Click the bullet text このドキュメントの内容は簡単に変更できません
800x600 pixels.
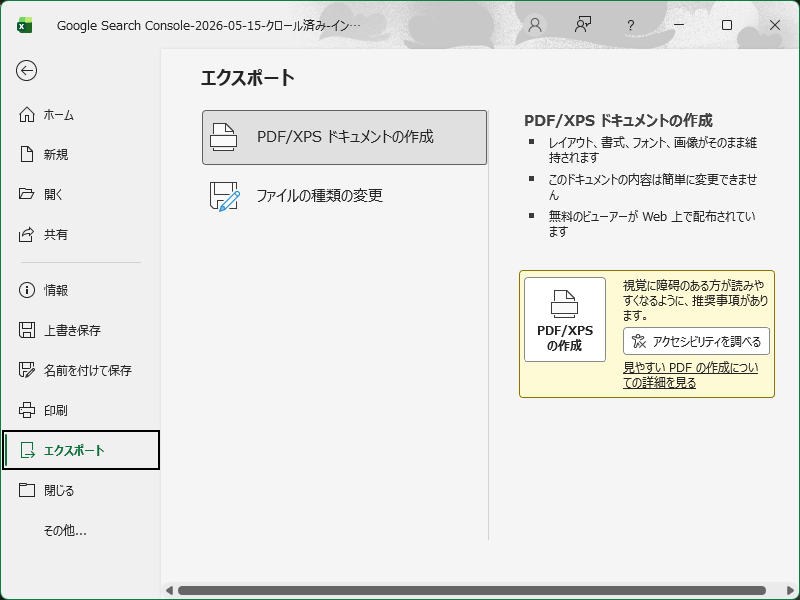point(653,187)
